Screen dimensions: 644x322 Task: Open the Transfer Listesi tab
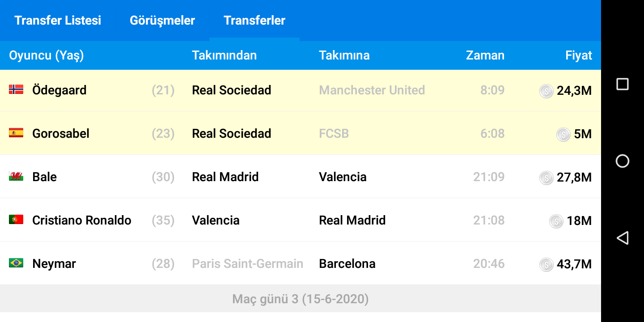58,21
